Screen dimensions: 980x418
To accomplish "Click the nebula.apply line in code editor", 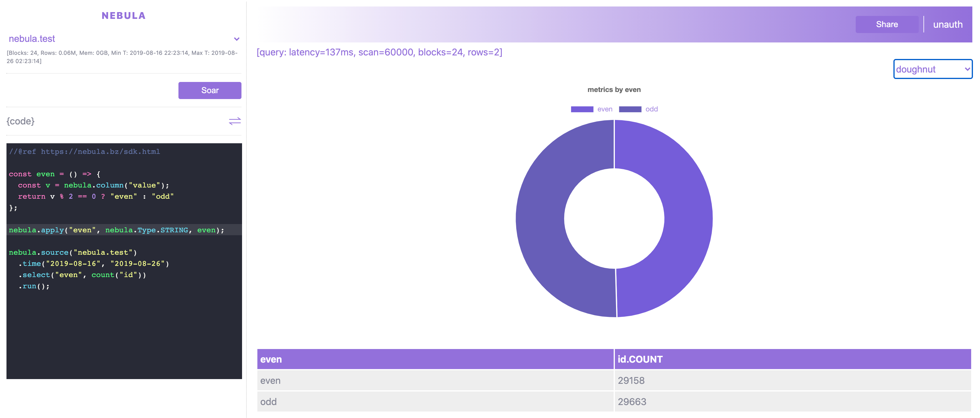I will click(116, 230).
